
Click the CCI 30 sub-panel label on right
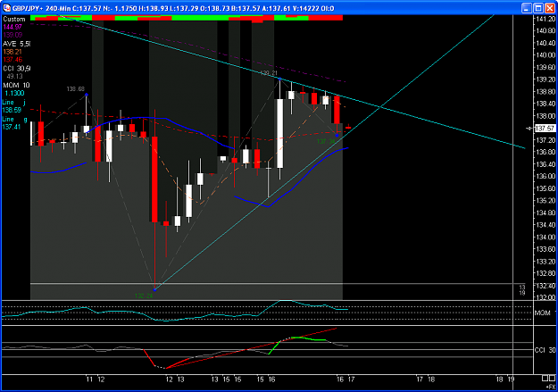[546, 350]
